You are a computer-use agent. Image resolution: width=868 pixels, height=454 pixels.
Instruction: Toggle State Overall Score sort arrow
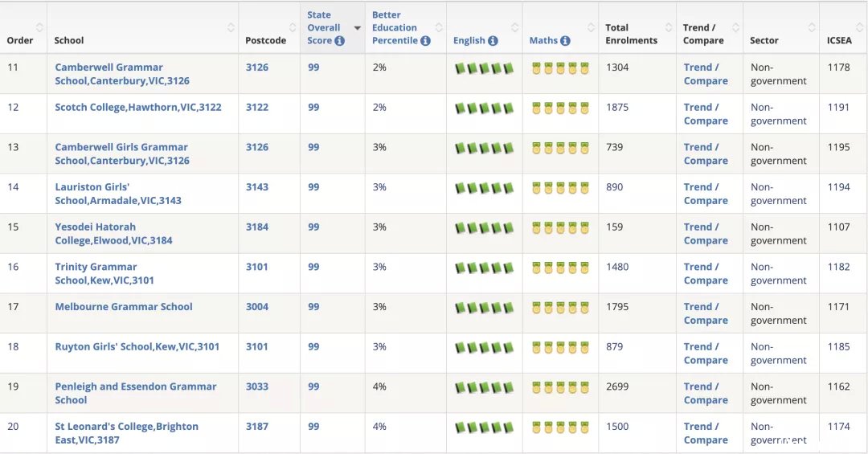pos(357,28)
